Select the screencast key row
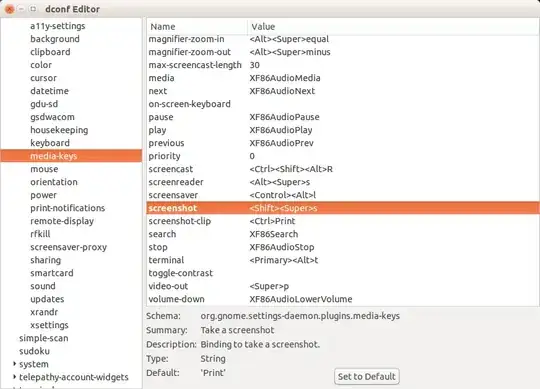 [x=343, y=169]
